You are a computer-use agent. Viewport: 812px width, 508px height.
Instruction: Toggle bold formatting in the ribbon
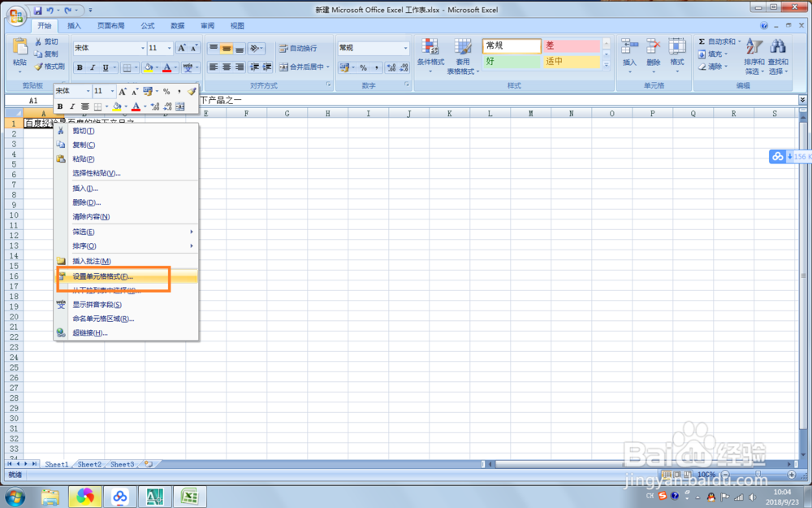pos(78,67)
